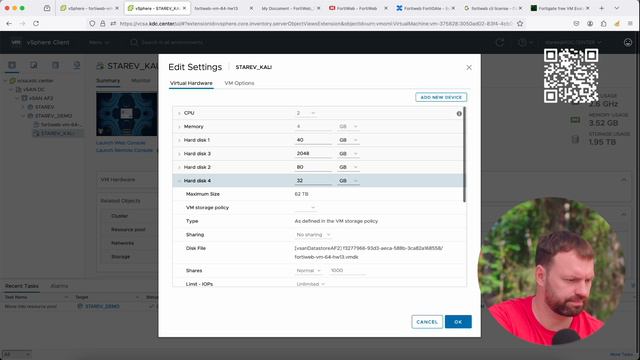640x360 pixels.
Task: Open the vSphere help icon menu
Action: 524,42
